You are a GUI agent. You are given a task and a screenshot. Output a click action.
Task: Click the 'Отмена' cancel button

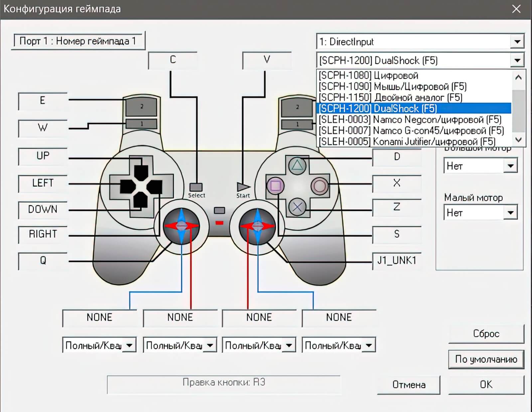(409, 385)
